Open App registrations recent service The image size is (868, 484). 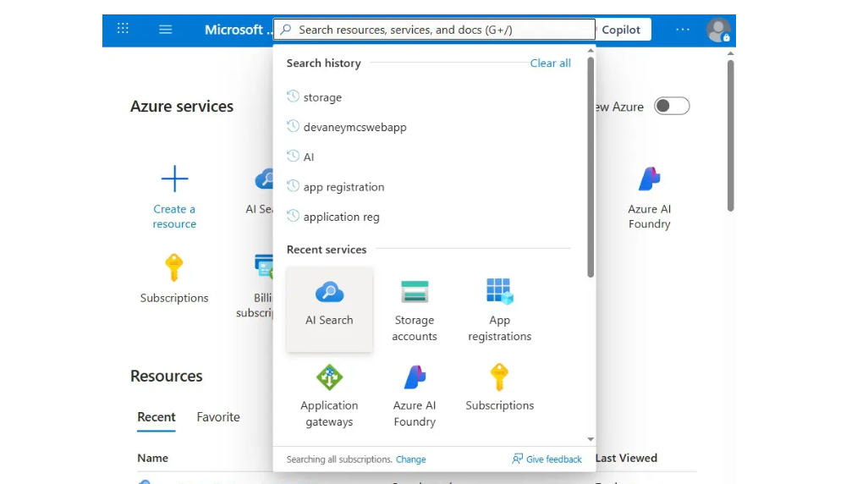point(500,309)
